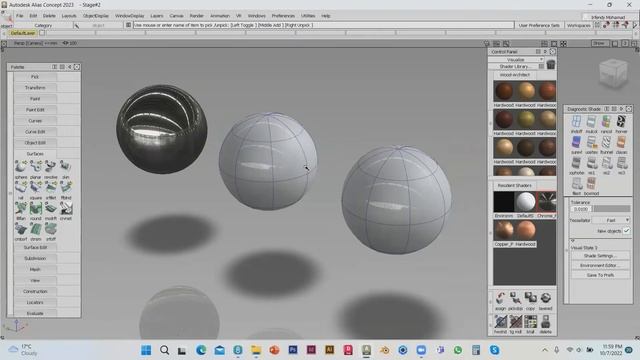Select the skin surface tool
This screenshot has width=640, height=360.
[x=66, y=167]
